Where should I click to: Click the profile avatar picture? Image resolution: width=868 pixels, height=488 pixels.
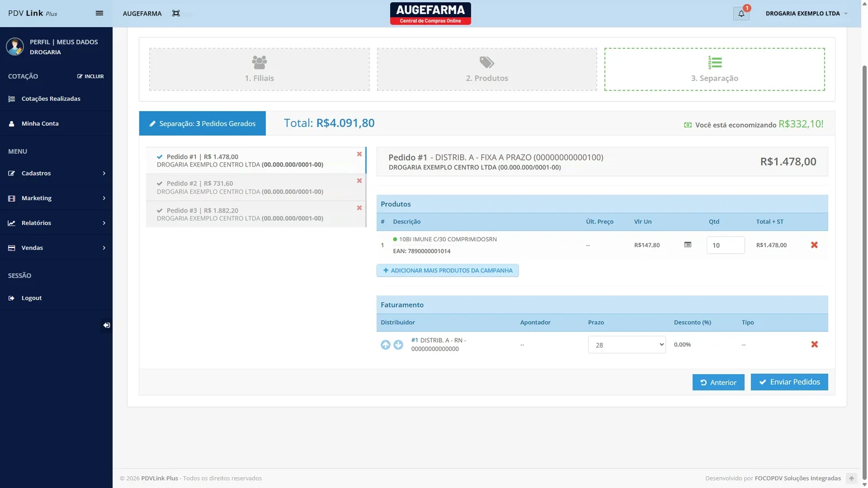15,47
